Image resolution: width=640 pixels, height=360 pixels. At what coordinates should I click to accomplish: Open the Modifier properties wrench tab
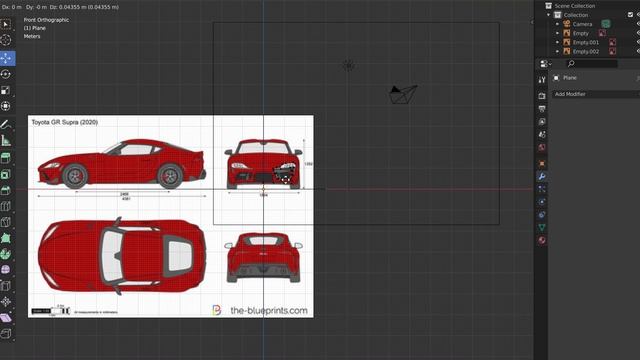[542, 176]
